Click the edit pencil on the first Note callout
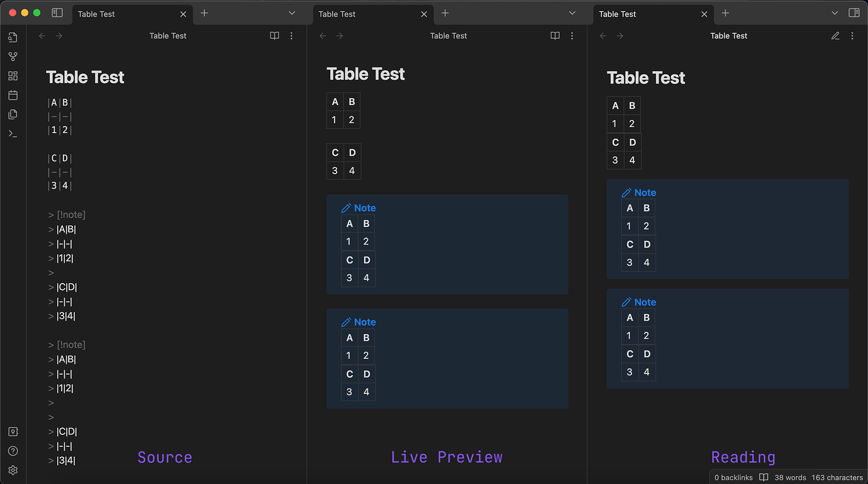The height and width of the screenshot is (484, 868). [345, 207]
